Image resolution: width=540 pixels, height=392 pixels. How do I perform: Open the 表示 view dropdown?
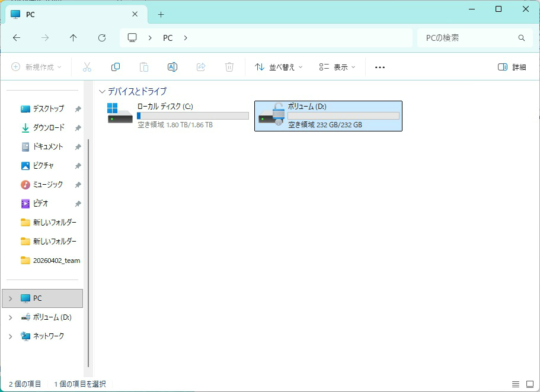click(x=337, y=67)
